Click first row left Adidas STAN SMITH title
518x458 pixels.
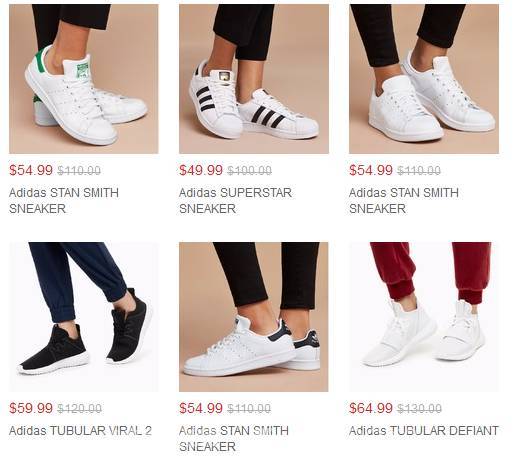pos(64,201)
